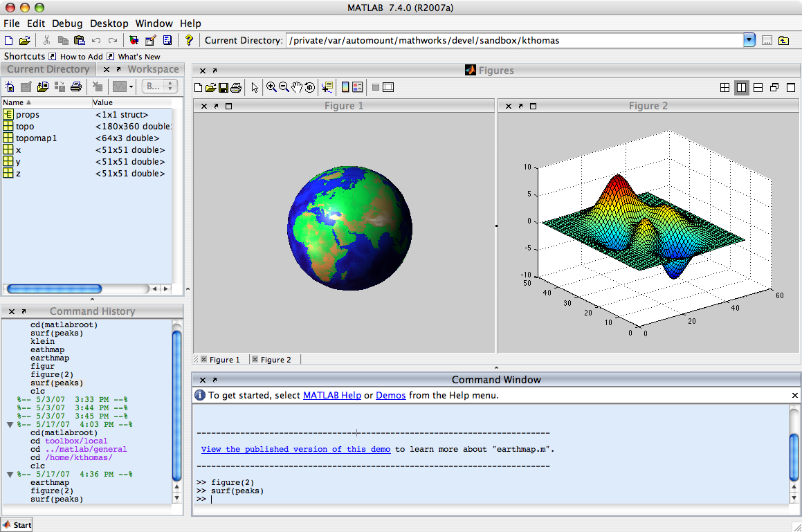Open the workspace plot type dropdown arrow
This screenshot has width=802, height=532.
pyautogui.click(x=131, y=86)
